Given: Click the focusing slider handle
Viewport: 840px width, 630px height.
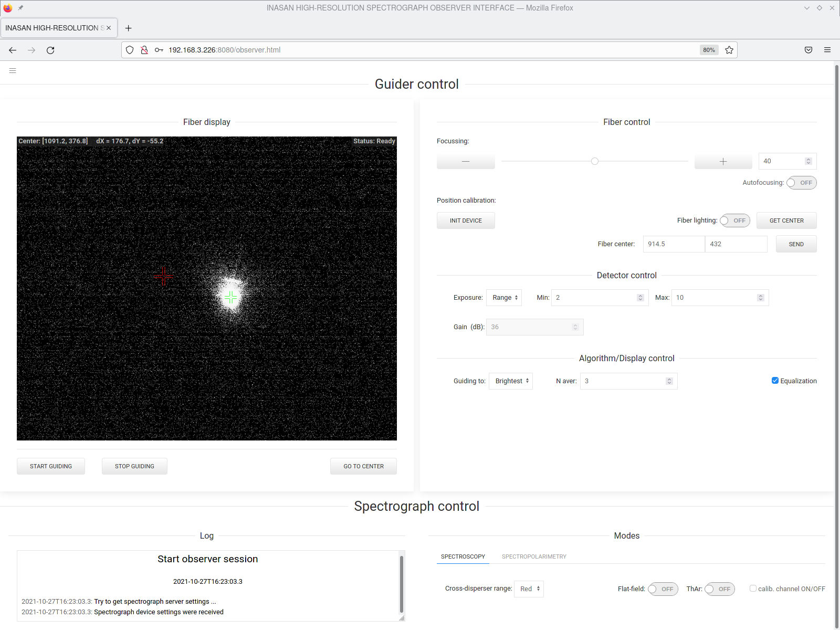Looking at the screenshot, I should [x=595, y=161].
